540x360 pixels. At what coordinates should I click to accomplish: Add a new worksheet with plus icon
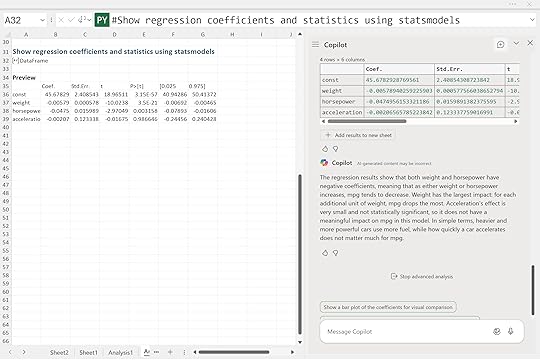coord(170,352)
